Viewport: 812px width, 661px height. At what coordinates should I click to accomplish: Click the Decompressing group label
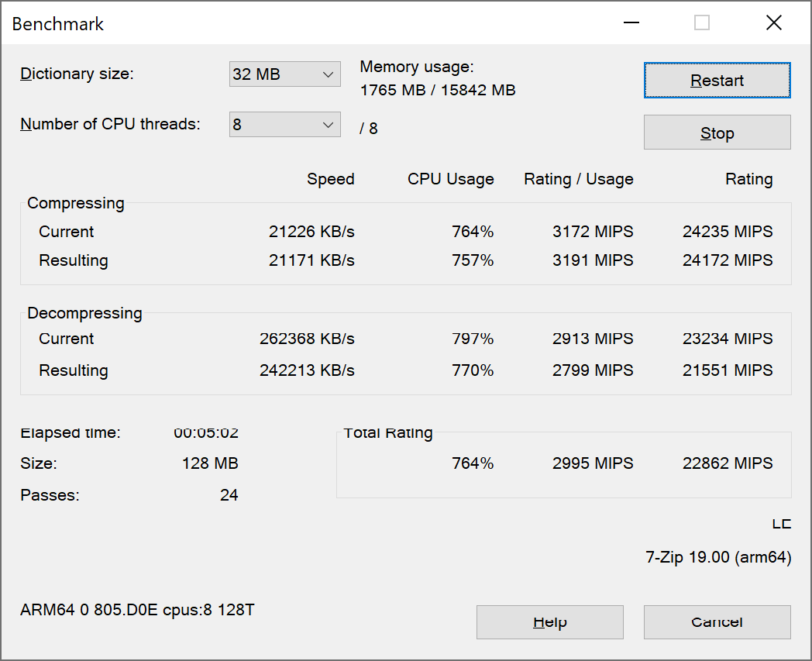(84, 313)
